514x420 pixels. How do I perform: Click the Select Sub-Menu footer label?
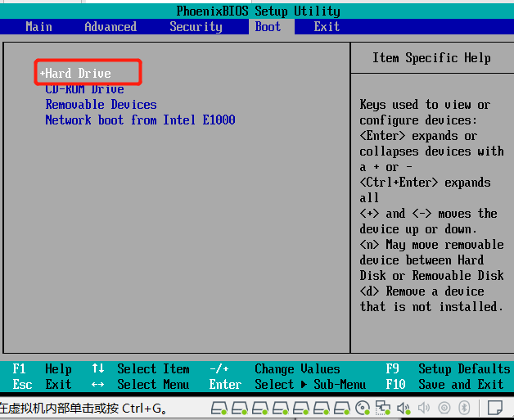click(310, 384)
